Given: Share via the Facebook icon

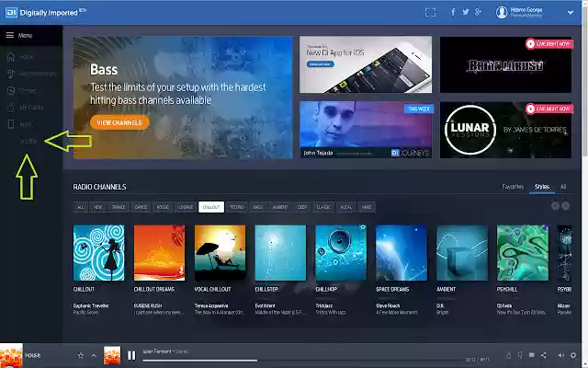Looking at the screenshot, I should [453, 12].
